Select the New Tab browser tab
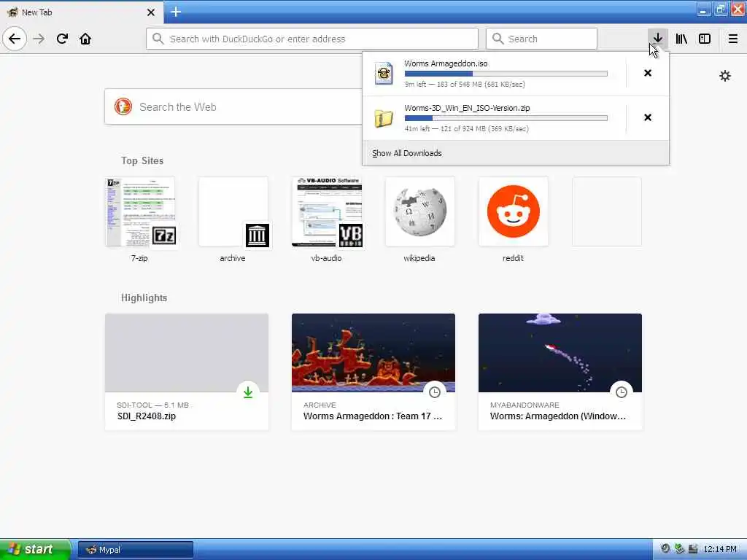The width and height of the screenshot is (747, 560). click(x=82, y=12)
